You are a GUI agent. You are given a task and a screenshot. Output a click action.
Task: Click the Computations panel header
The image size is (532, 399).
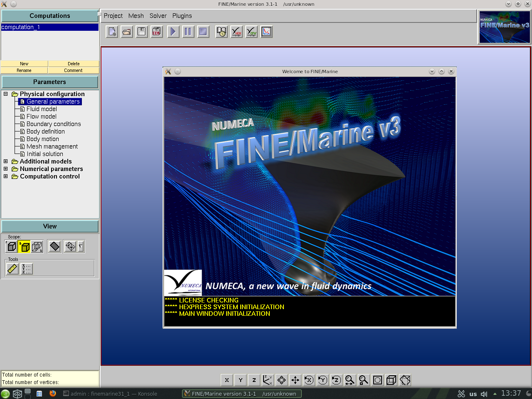50,16
